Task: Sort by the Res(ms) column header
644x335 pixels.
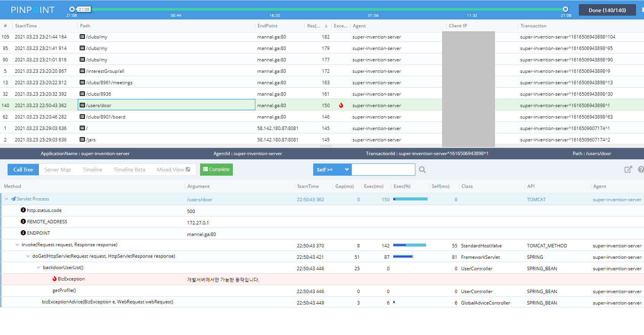Action: 314,26
